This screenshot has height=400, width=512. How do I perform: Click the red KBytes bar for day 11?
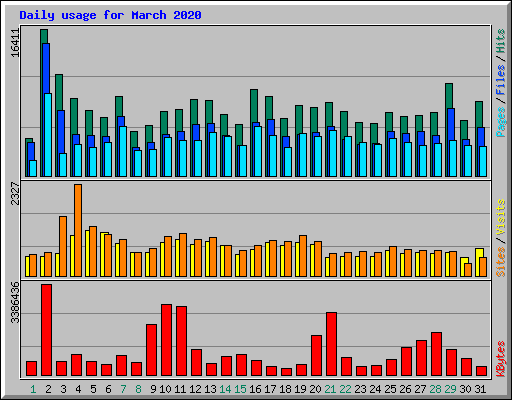pyautogui.click(x=181, y=341)
